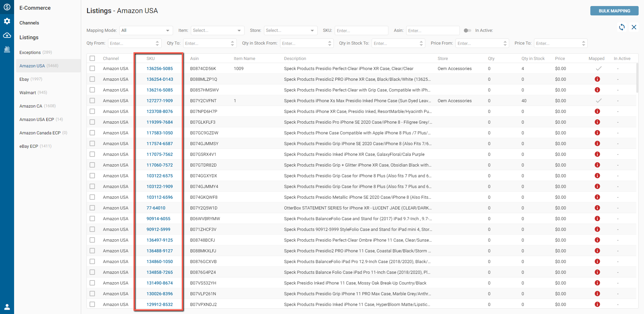Image resolution: width=644 pixels, height=314 pixels.
Task: Open SKU link 130026-8396
Action: (x=160, y=294)
